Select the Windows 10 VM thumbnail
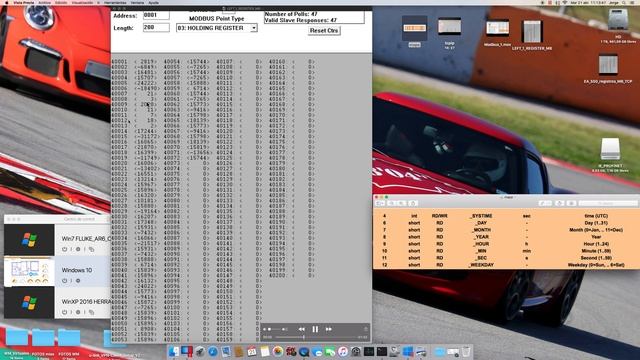The width and height of the screenshot is (640, 360). pyautogui.click(x=29, y=271)
